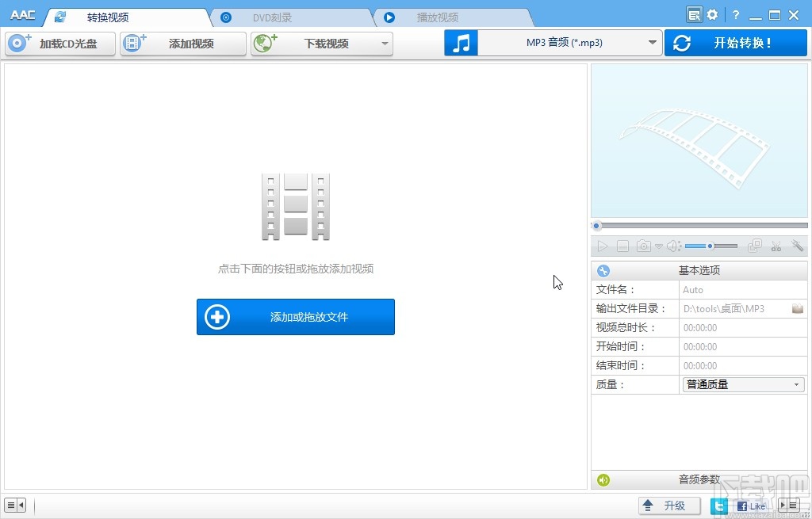Click the Facebook Like button
The image size is (812, 519).
(x=749, y=505)
